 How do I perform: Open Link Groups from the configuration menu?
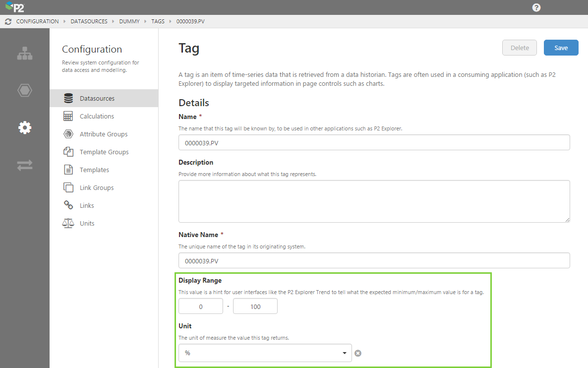click(97, 187)
